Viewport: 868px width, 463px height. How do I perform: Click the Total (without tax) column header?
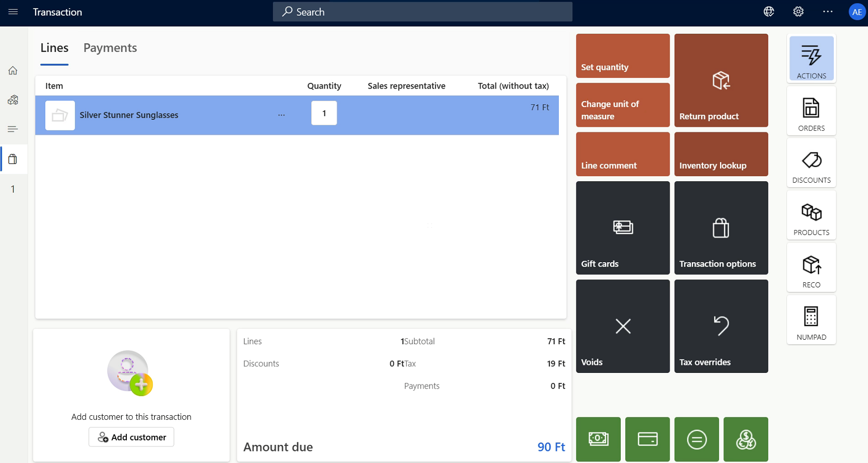(x=513, y=86)
